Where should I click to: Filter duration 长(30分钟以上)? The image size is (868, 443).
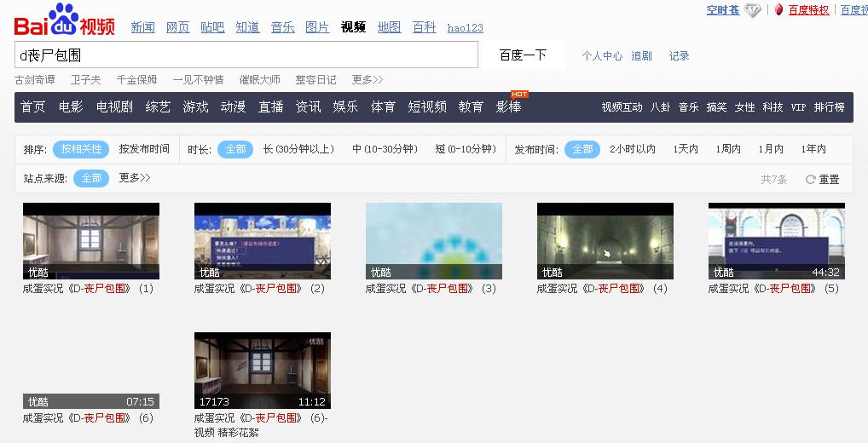pyautogui.click(x=299, y=149)
